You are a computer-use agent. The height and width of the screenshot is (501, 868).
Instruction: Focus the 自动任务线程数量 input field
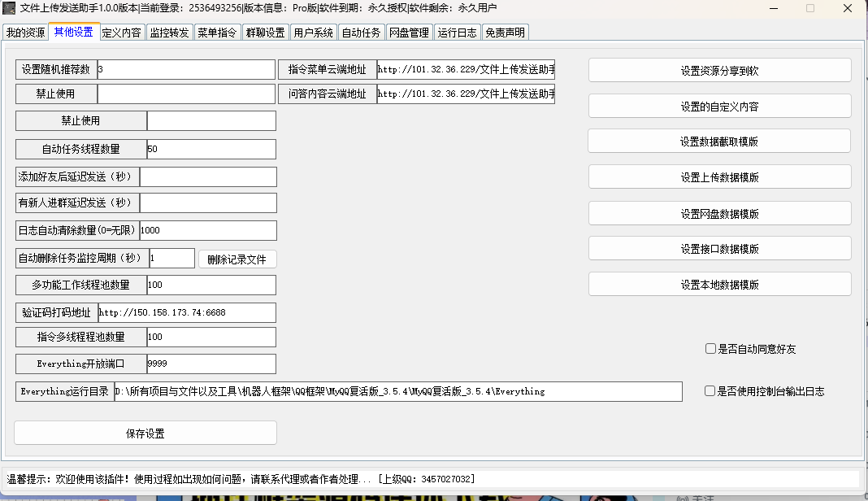(210, 150)
